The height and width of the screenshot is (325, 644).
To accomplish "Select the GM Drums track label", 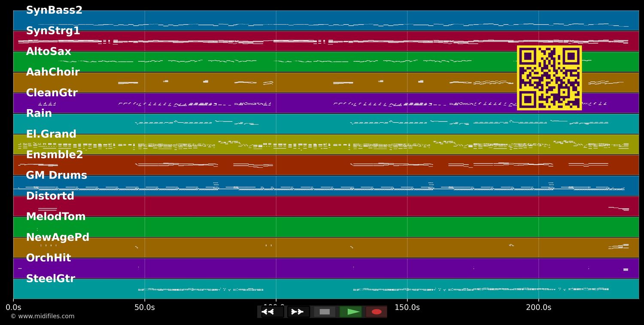I will 56,175.
